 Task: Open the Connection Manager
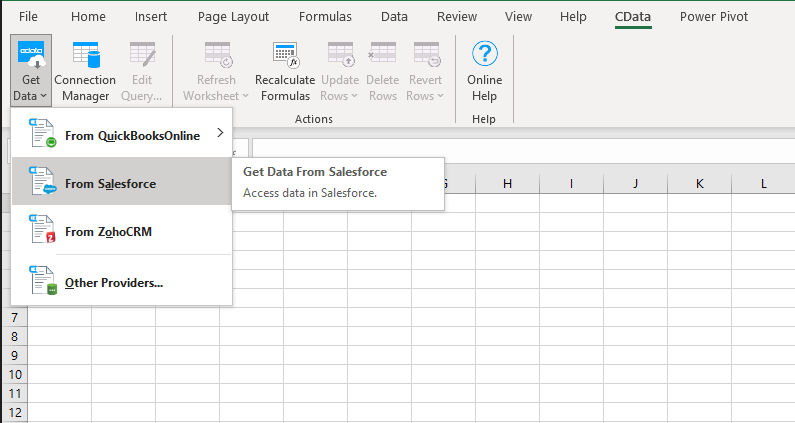click(x=85, y=71)
